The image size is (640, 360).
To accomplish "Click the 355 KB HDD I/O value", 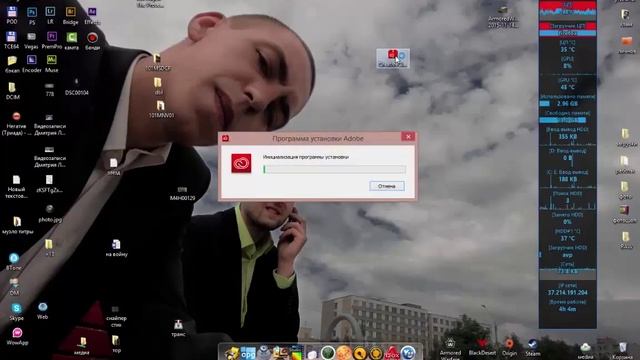I will [568, 136].
